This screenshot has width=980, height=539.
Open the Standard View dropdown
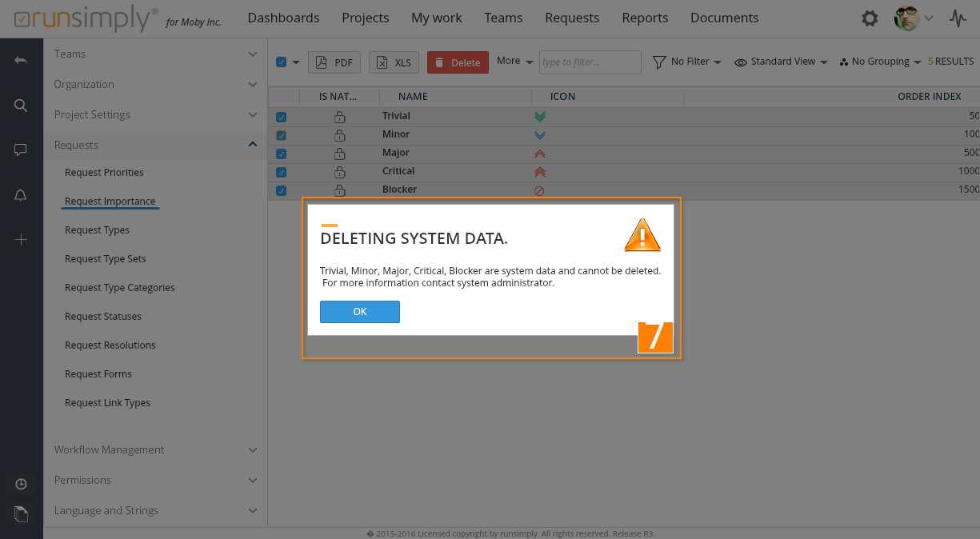point(782,62)
